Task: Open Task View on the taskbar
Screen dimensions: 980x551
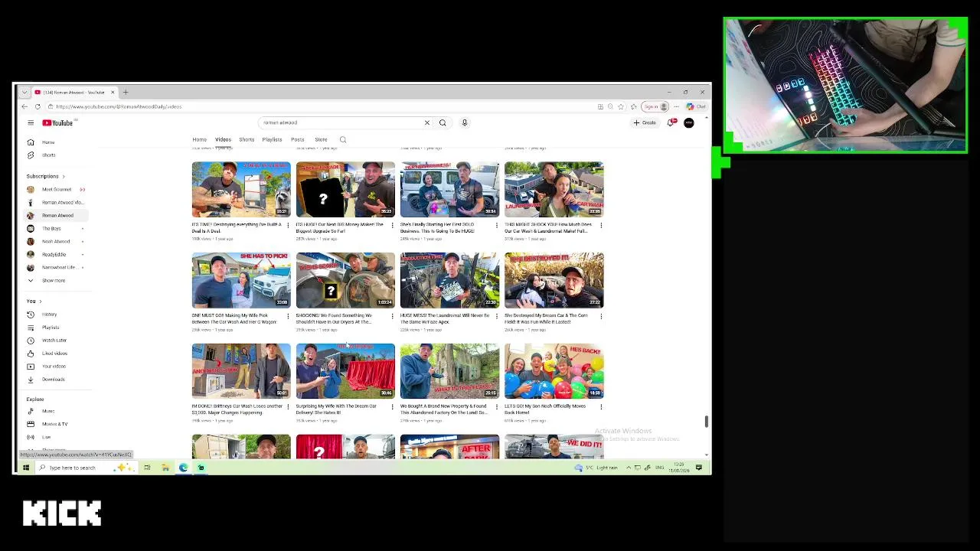Action: [147, 468]
